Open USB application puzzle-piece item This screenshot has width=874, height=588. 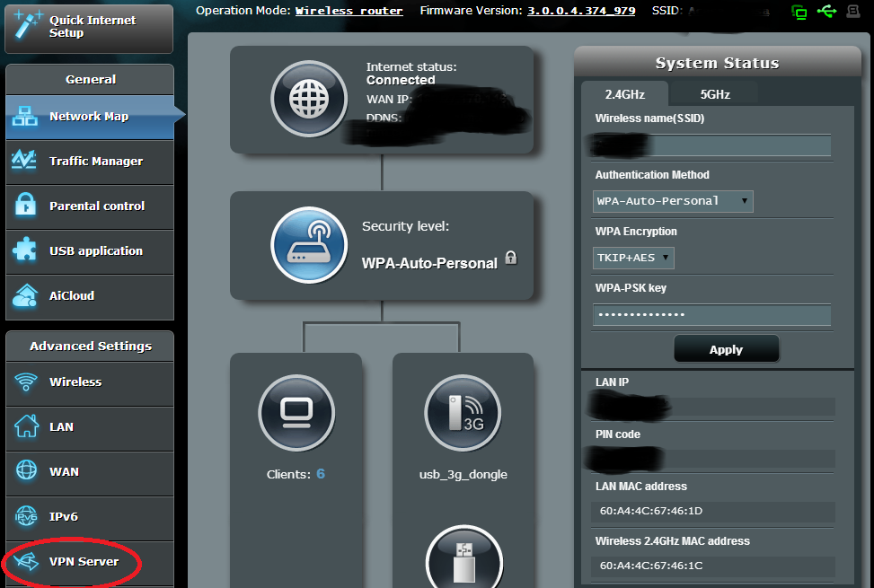(90, 251)
